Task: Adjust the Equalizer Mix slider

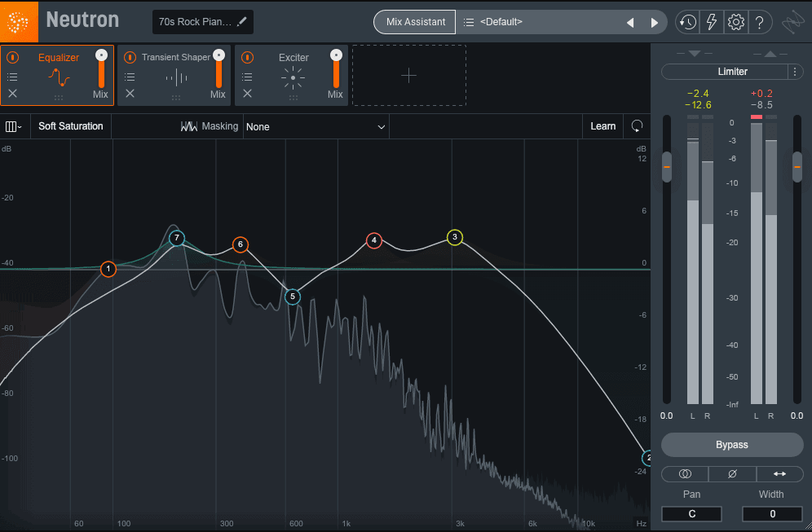Action: click(101, 70)
